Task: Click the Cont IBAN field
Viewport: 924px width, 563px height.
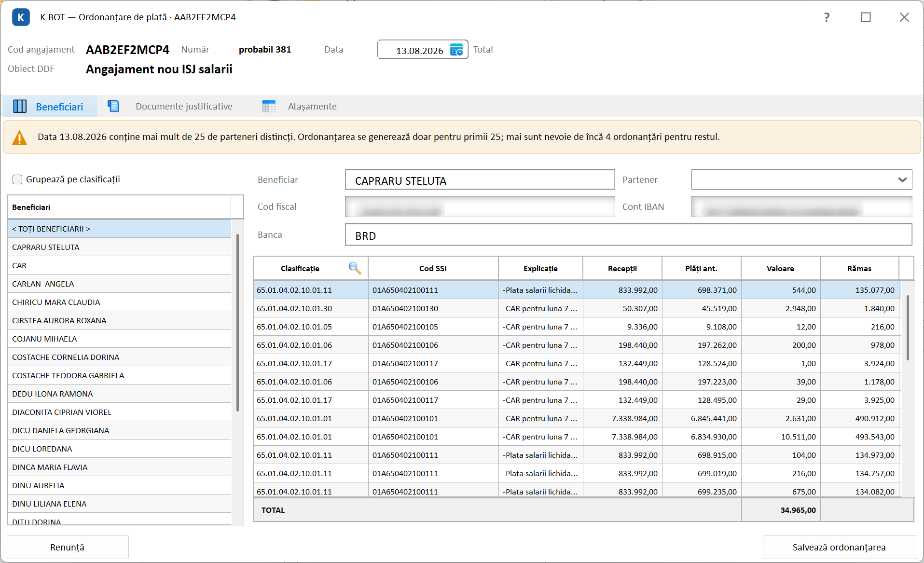Action: (802, 206)
